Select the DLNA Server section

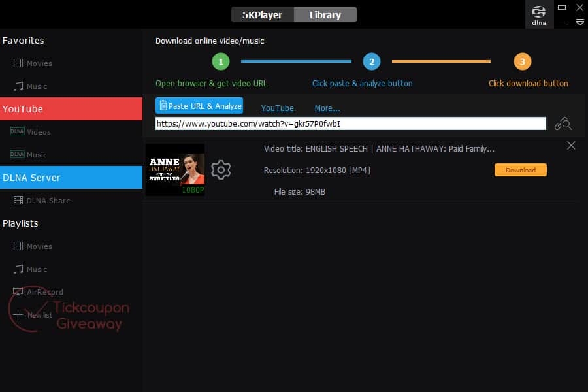tap(71, 178)
